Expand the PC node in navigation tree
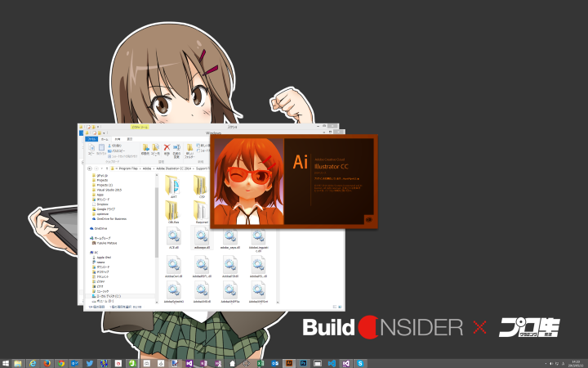The image size is (588, 368). click(91, 252)
